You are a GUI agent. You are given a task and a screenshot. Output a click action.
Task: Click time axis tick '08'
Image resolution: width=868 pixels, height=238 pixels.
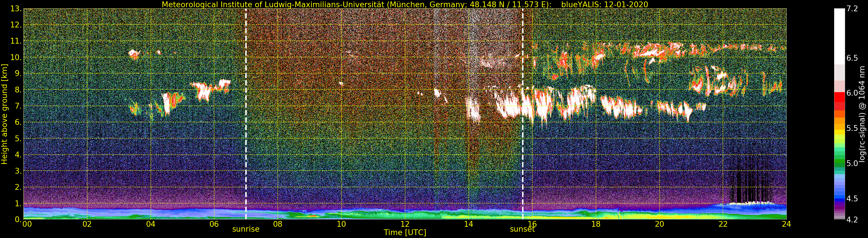pyautogui.click(x=278, y=224)
